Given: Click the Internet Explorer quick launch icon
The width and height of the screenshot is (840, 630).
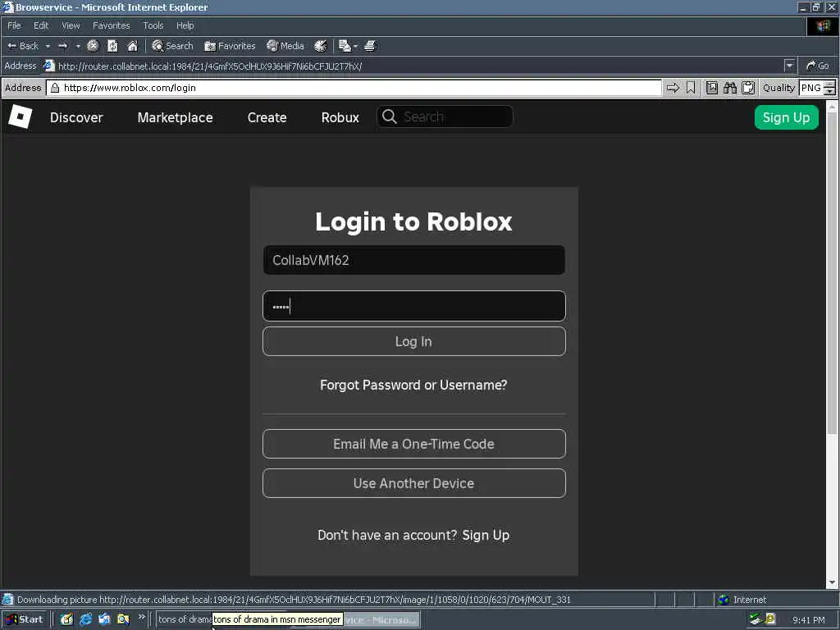Looking at the screenshot, I should pyautogui.click(x=85, y=619).
